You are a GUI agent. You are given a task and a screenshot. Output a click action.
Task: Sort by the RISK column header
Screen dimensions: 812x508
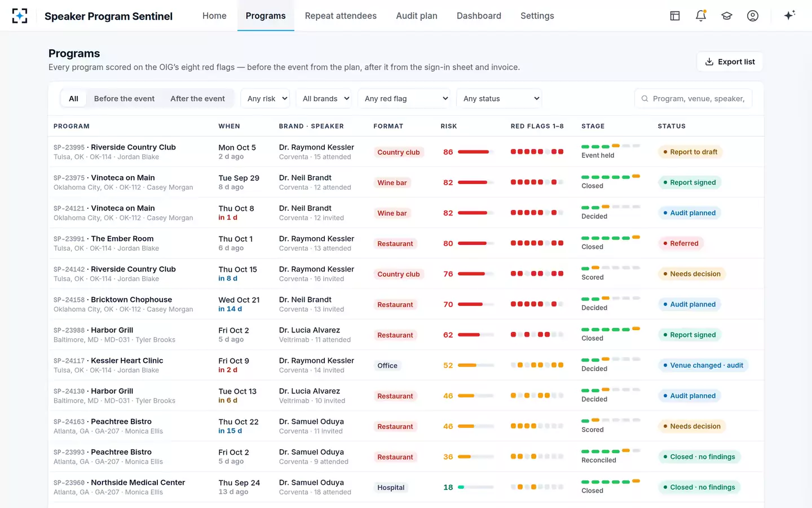click(449, 126)
